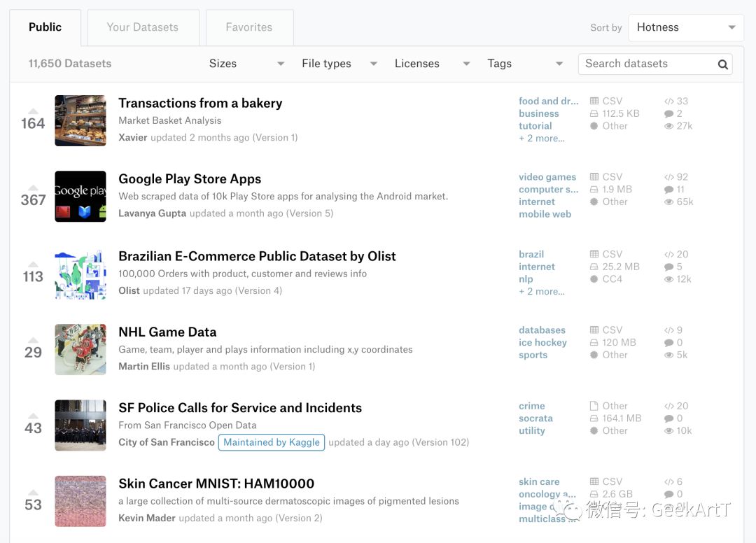
Task: Expand the Sizes filter dropdown
Action: [x=246, y=64]
